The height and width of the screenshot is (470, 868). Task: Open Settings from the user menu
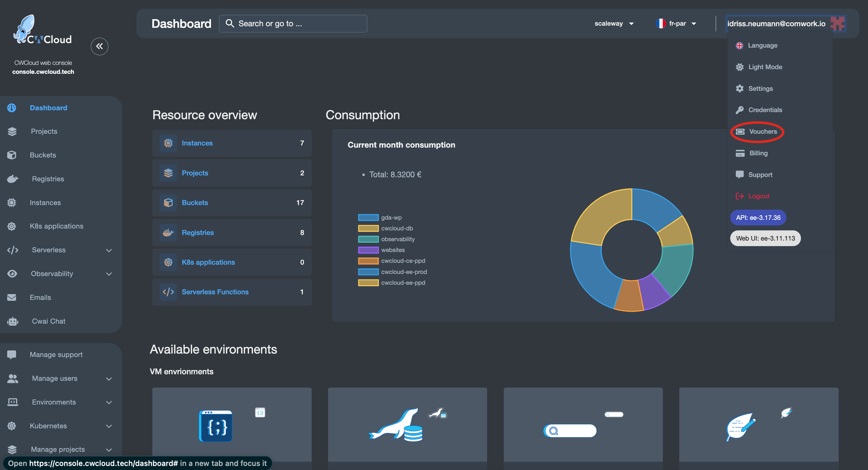click(x=754, y=89)
